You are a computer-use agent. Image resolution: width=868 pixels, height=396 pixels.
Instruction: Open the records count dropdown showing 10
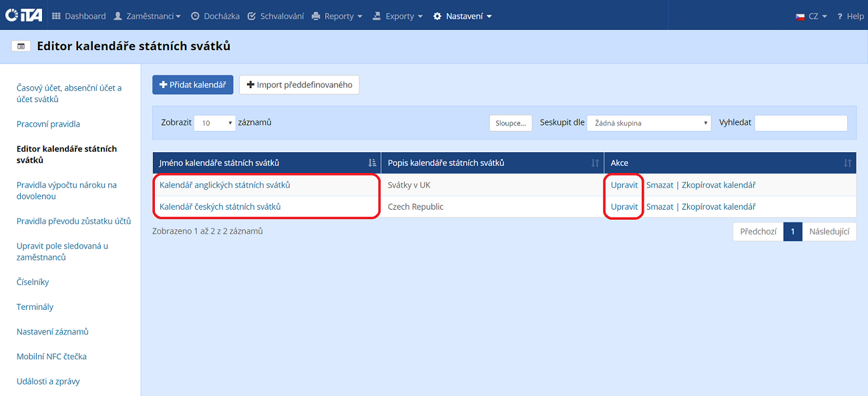[x=215, y=123]
